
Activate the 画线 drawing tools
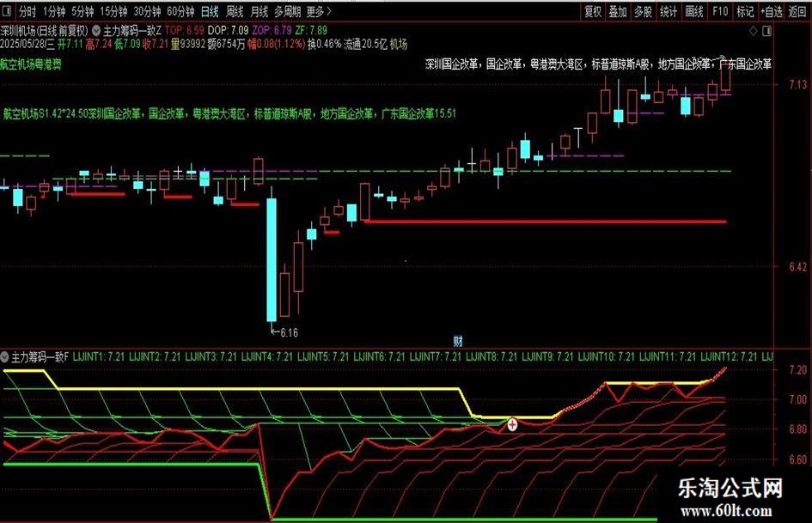(694, 11)
